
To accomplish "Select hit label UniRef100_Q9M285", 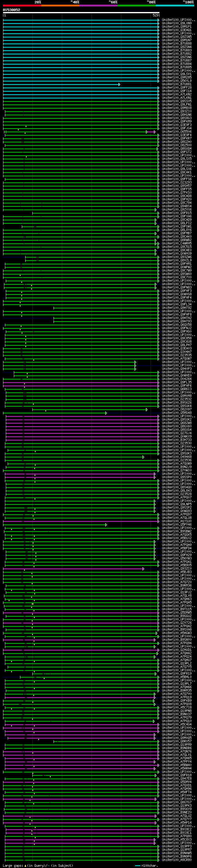I will (x=177, y=78).
